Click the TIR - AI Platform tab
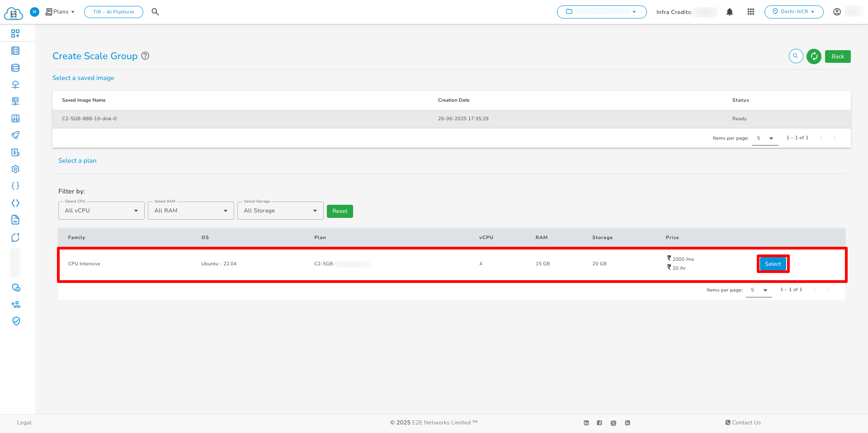 pyautogui.click(x=113, y=12)
